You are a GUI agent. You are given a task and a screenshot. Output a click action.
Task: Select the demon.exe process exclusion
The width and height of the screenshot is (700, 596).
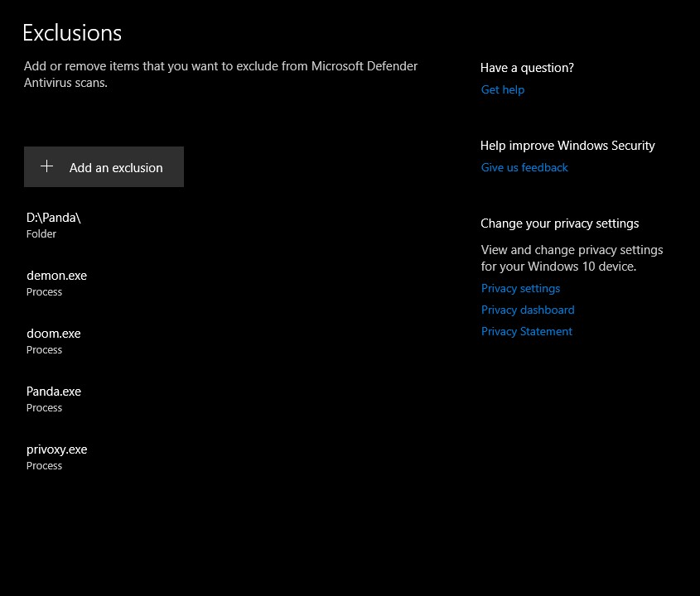point(56,283)
